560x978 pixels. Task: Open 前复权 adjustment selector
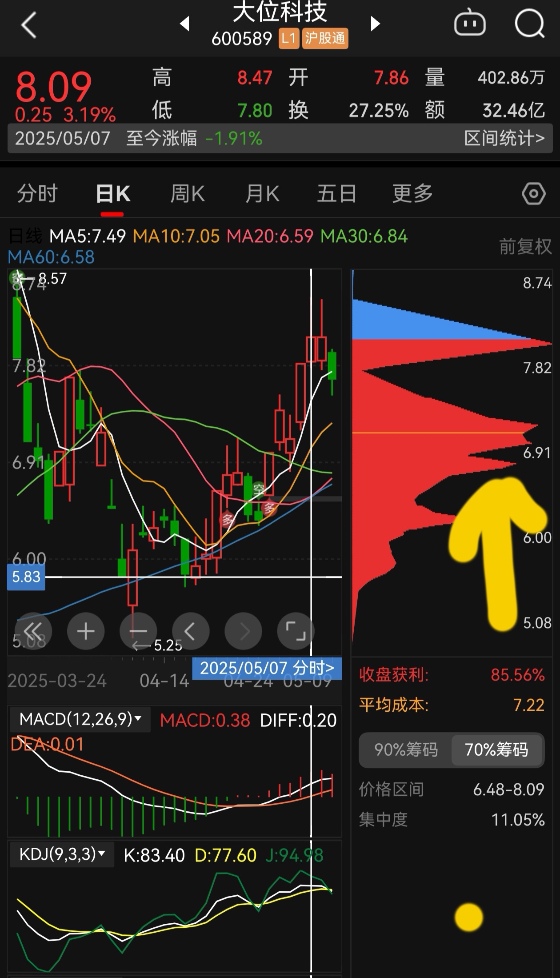pos(525,246)
